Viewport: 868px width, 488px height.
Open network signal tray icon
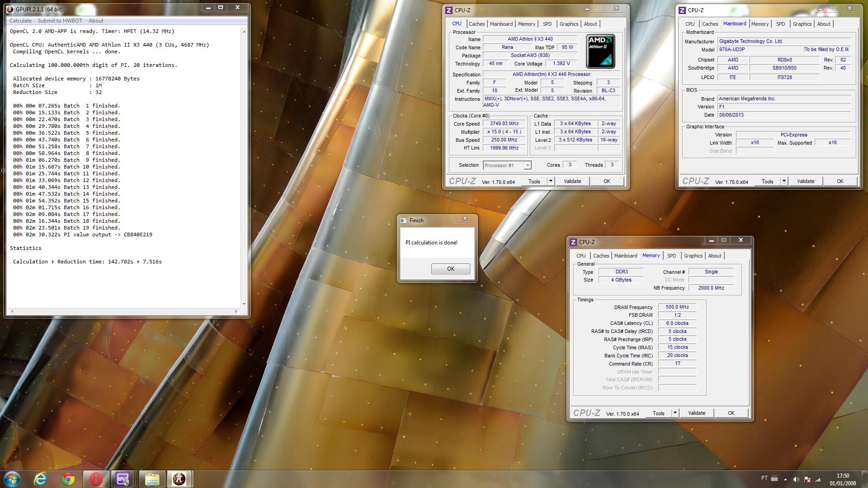[818, 479]
